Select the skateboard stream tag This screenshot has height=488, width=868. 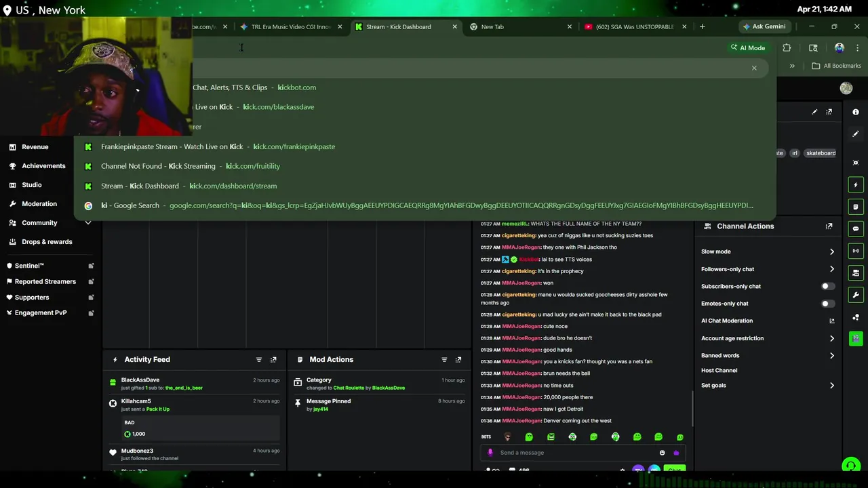821,153
